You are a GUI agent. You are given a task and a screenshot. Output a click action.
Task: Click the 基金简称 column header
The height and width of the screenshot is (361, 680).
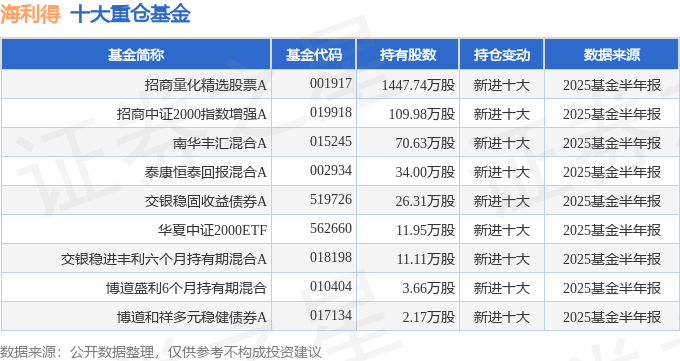tap(136, 55)
